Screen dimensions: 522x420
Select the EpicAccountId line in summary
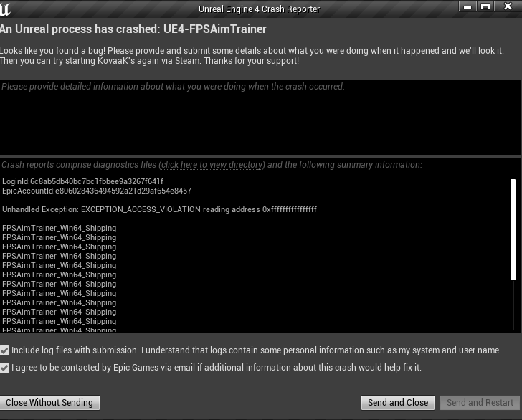tap(97, 191)
